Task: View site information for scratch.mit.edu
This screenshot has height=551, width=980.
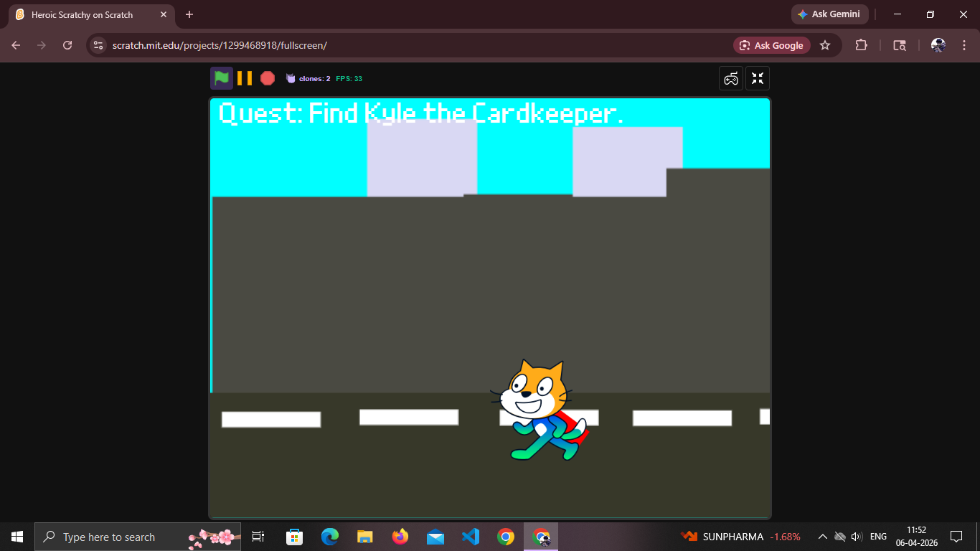Action: point(99,45)
